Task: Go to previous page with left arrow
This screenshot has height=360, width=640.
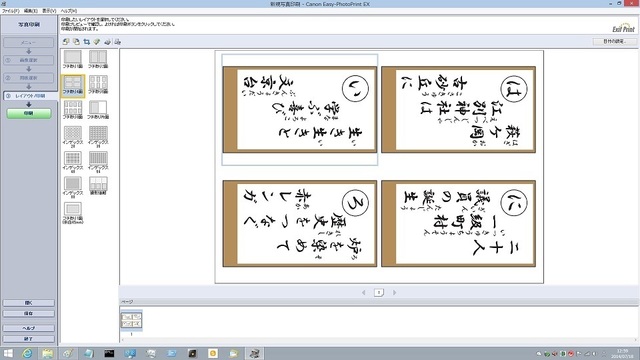Action: 364,293
